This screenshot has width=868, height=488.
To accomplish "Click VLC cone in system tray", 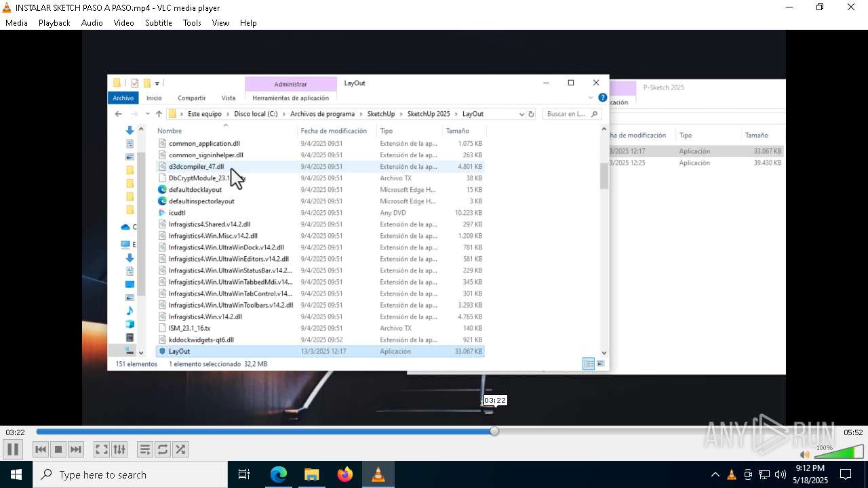I will (x=732, y=474).
